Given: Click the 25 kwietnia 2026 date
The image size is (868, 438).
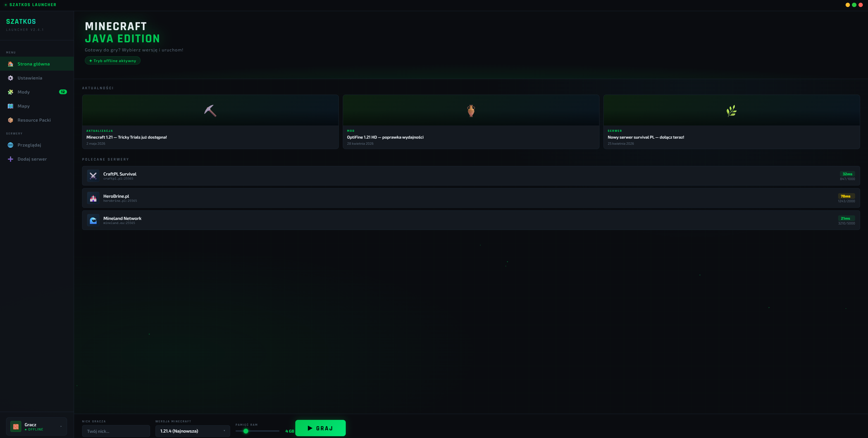Looking at the screenshot, I should tap(621, 144).
